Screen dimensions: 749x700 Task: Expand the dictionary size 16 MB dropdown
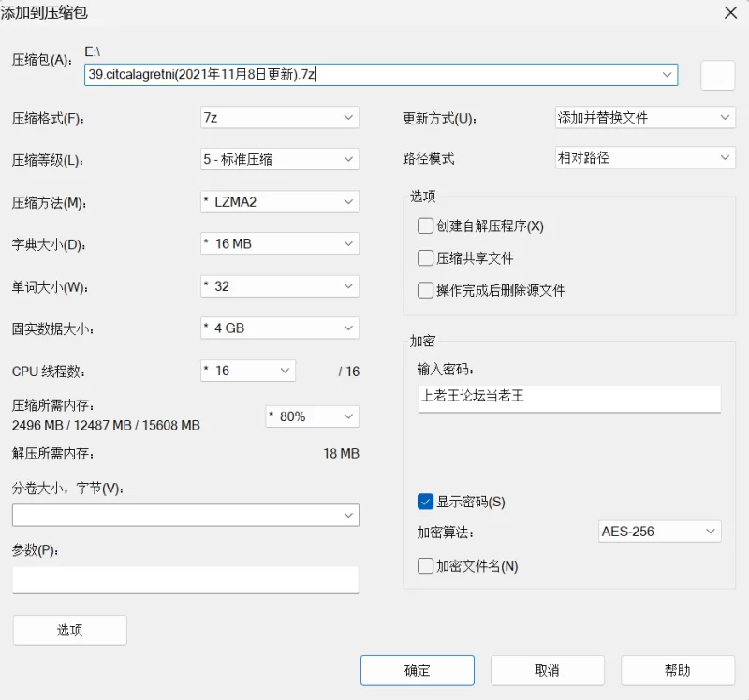279,243
